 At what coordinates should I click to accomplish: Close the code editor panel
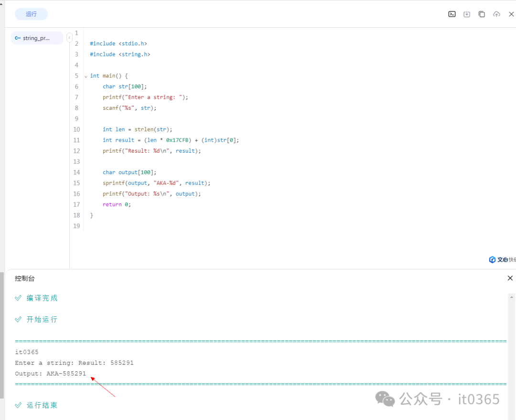[511, 14]
